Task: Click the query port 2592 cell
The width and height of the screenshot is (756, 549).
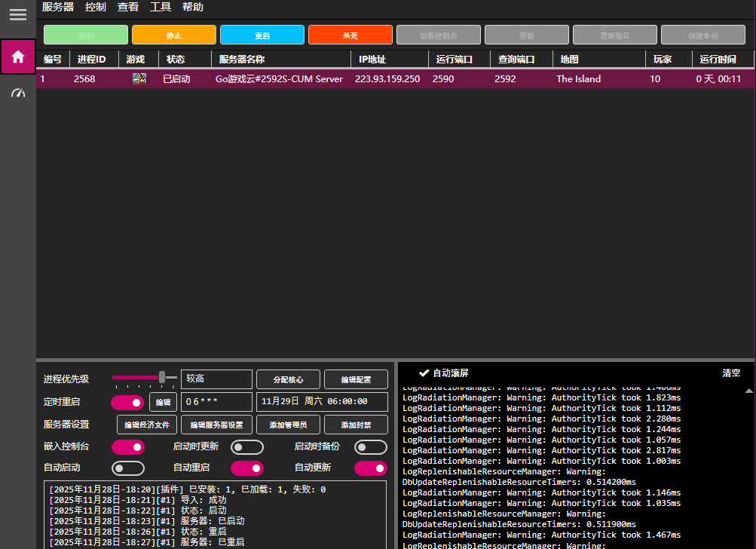Action: (x=505, y=79)
